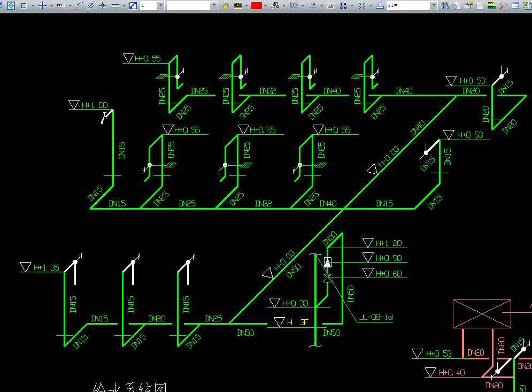
Task: Click the crossed tools settings icon
Action: 503,5
